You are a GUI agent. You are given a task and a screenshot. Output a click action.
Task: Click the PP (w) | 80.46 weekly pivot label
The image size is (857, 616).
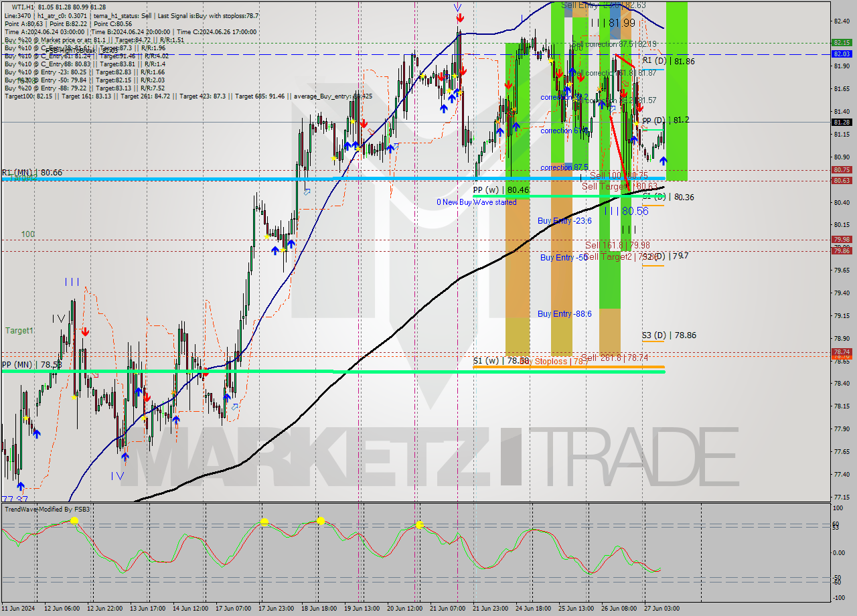point(501,190)
